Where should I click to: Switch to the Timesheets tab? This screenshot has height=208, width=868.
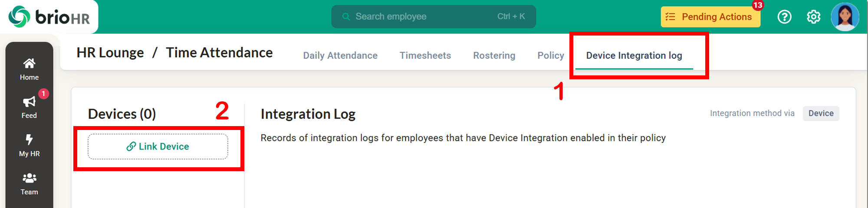pos(425,55)
